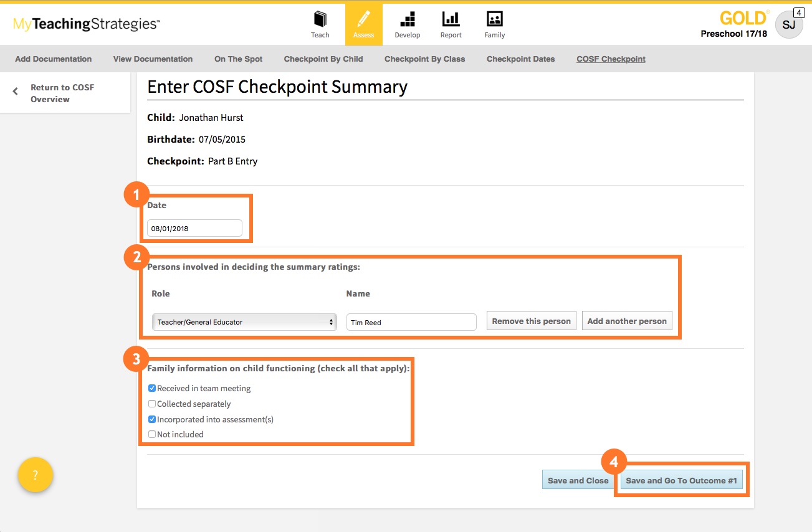812x532 pixels.
Task: Open the yellow help question mark
Action: click(x=36, y=475)
